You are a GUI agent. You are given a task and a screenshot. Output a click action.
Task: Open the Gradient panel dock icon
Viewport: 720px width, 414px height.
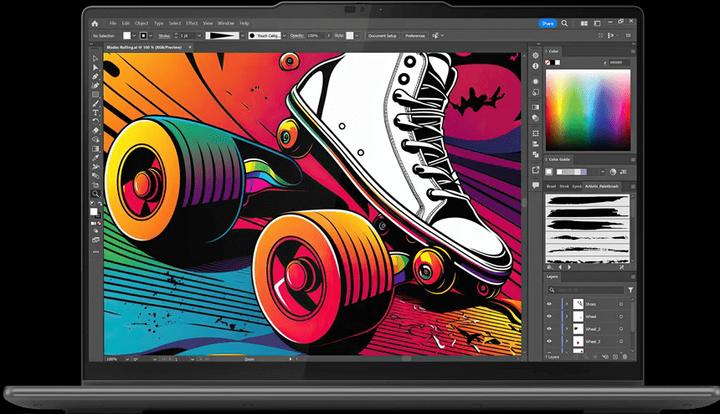point(535,107)
